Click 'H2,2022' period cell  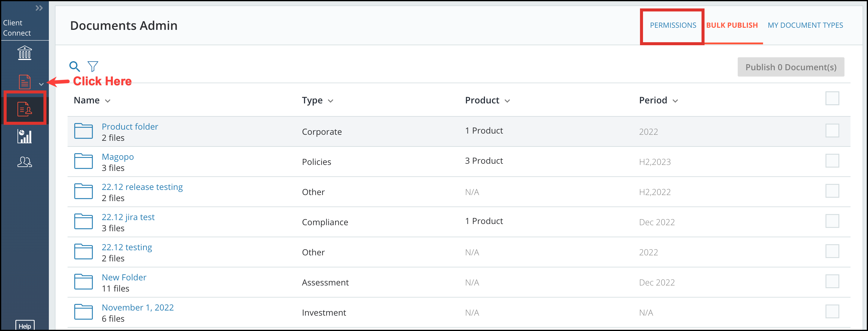click(x=655, y=192)
